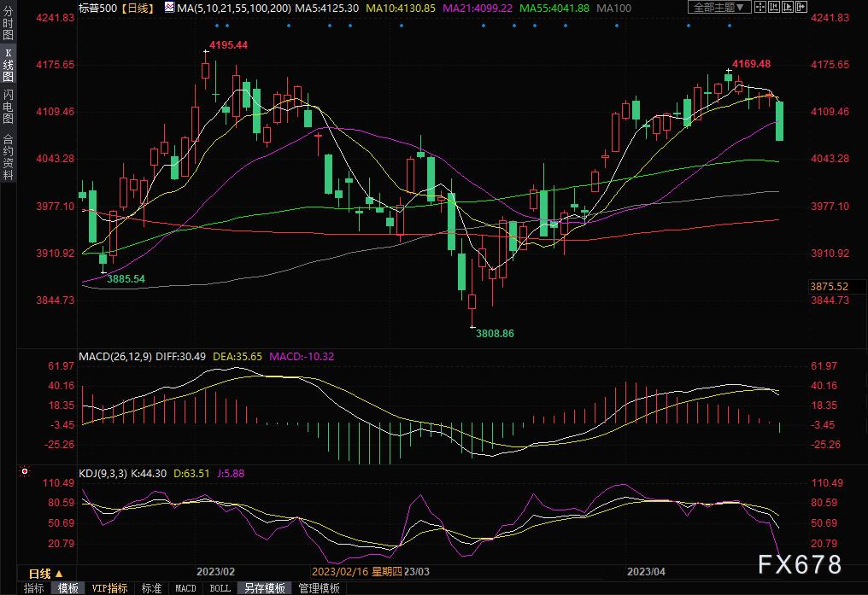Click the blue event dot above 4169.48 peak
The width and height of the screenshot is (868, 595).
tap(729, 25)
